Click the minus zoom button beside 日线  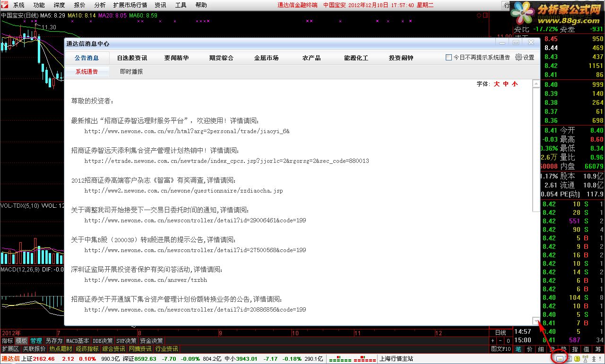coord(500,340)
